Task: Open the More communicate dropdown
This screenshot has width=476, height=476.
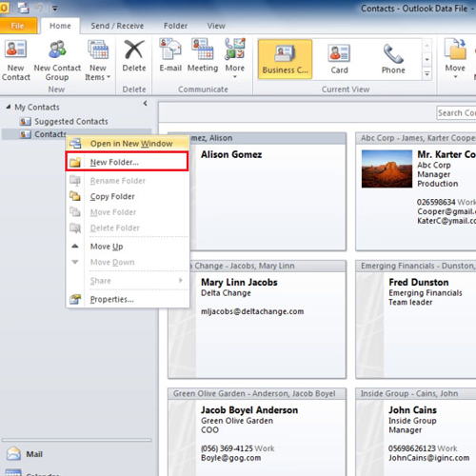Action: pos(235,59)
